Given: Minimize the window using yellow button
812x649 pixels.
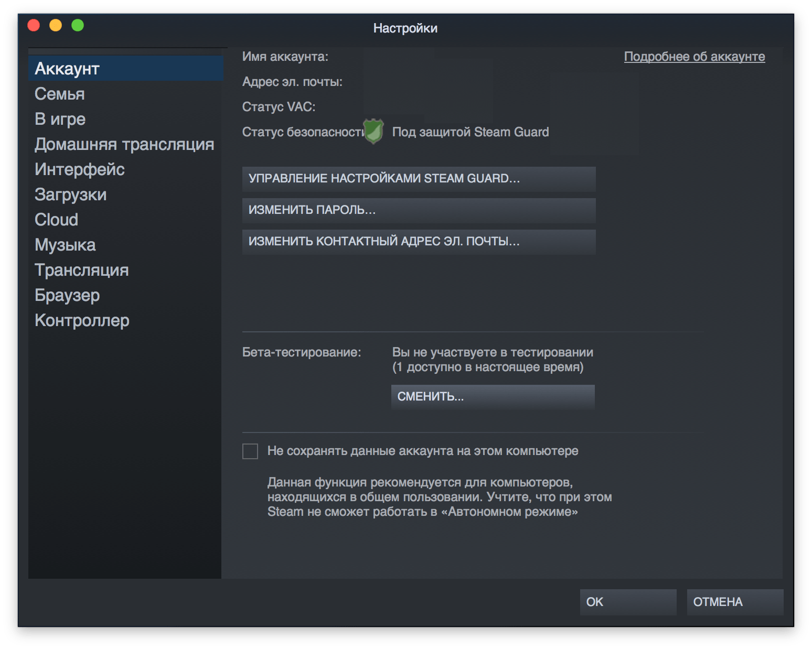Looking at the screenshot, I should pos(56,25).
